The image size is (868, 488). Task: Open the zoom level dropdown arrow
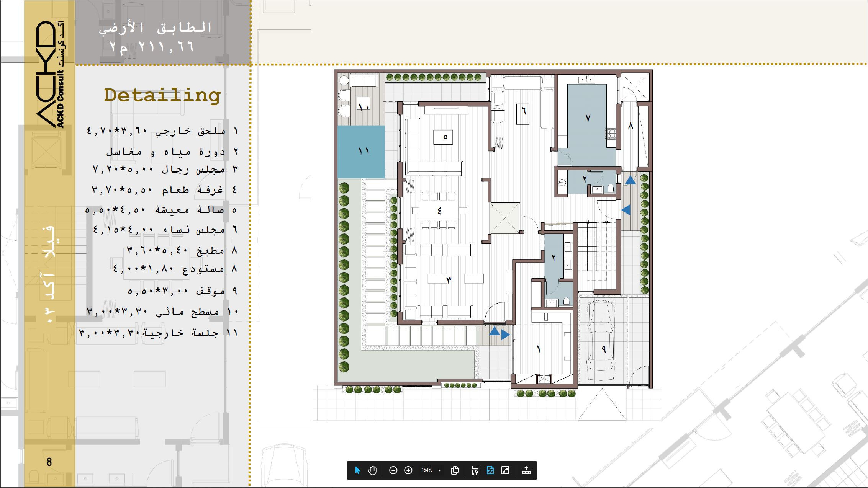[439, 470]
